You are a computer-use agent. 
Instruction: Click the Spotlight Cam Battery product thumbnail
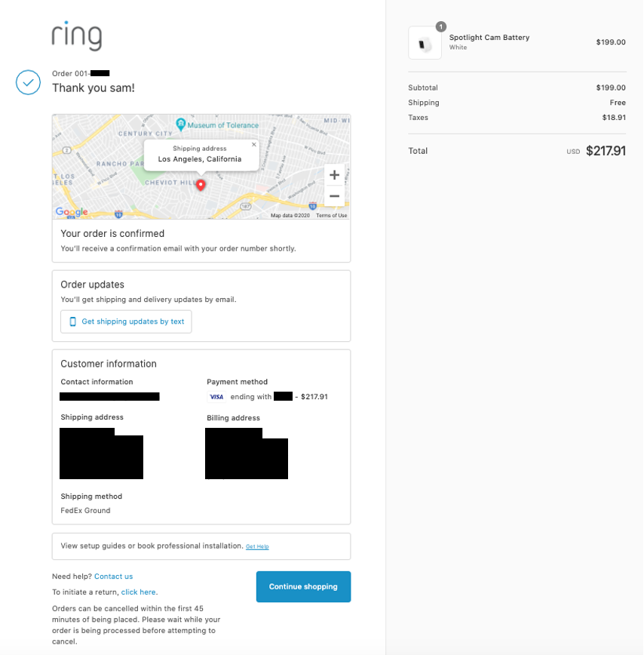tap(425, 43)
